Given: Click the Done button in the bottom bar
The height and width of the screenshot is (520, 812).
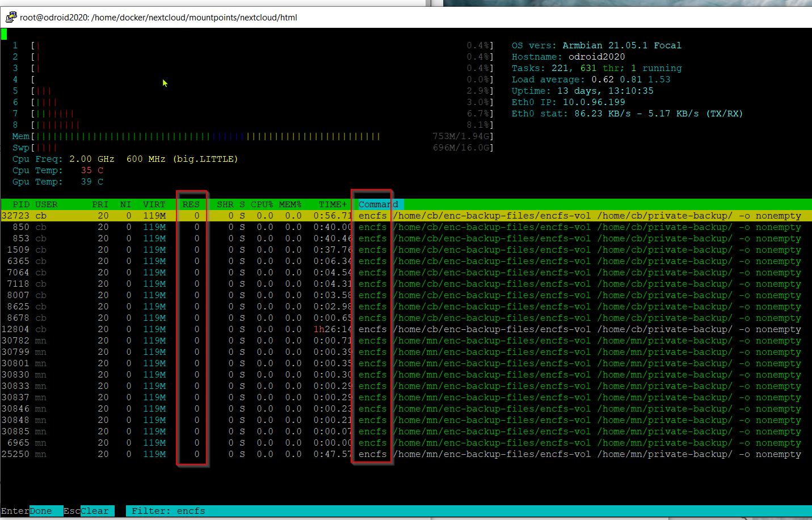Looking at the screenshot, I should click(x=41, y=511).
